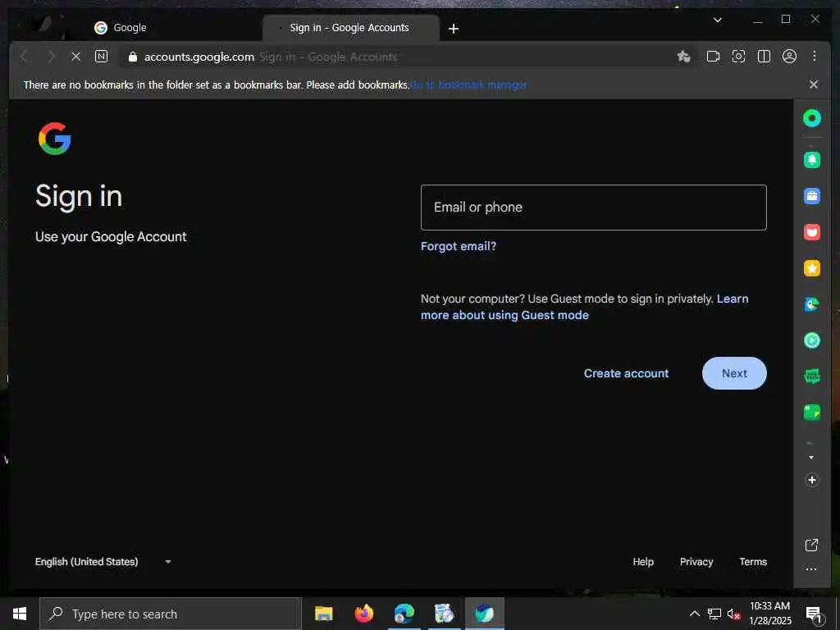Screen dimensions: 840x630
Task: Go back with the back arrow
Action: [24, 57]
